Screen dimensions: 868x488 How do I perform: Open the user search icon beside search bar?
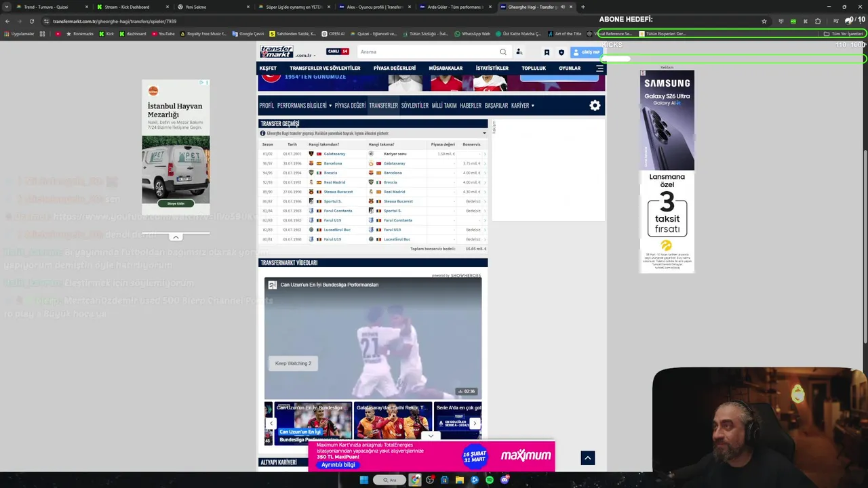point(519,52)
